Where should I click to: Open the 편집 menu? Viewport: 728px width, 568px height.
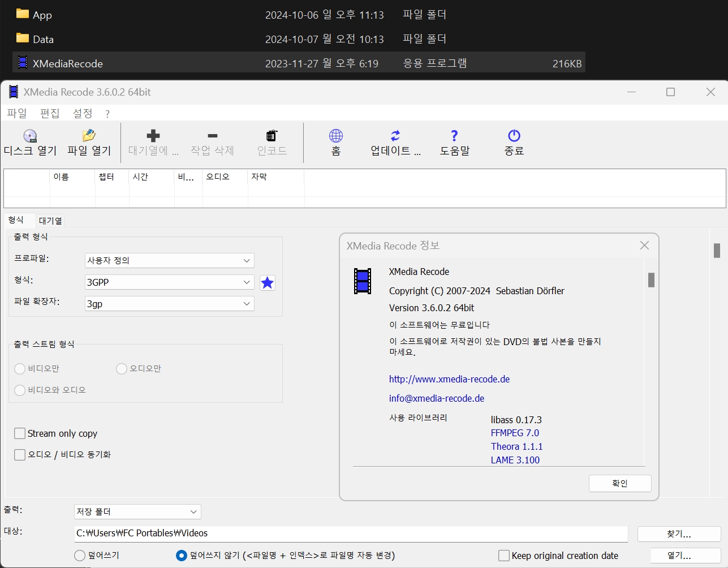[x=50, y=113]
